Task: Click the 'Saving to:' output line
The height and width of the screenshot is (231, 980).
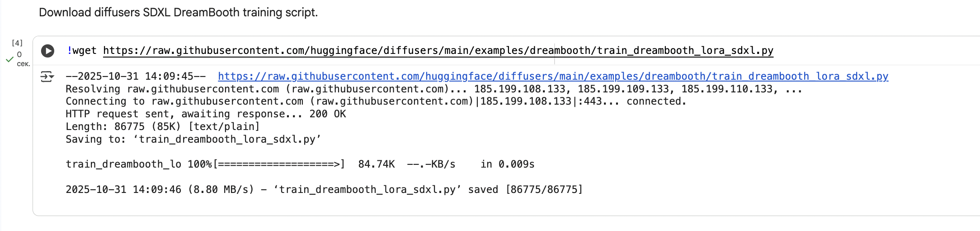Action: point(193,140)
